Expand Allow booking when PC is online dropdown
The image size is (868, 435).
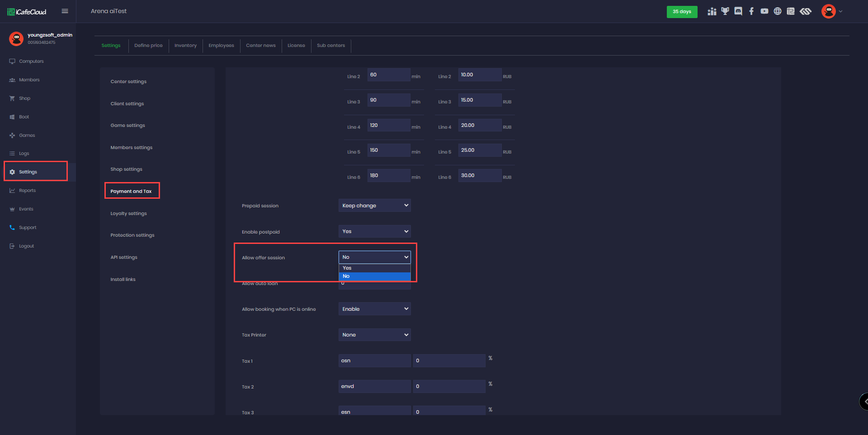click(374, 309)
